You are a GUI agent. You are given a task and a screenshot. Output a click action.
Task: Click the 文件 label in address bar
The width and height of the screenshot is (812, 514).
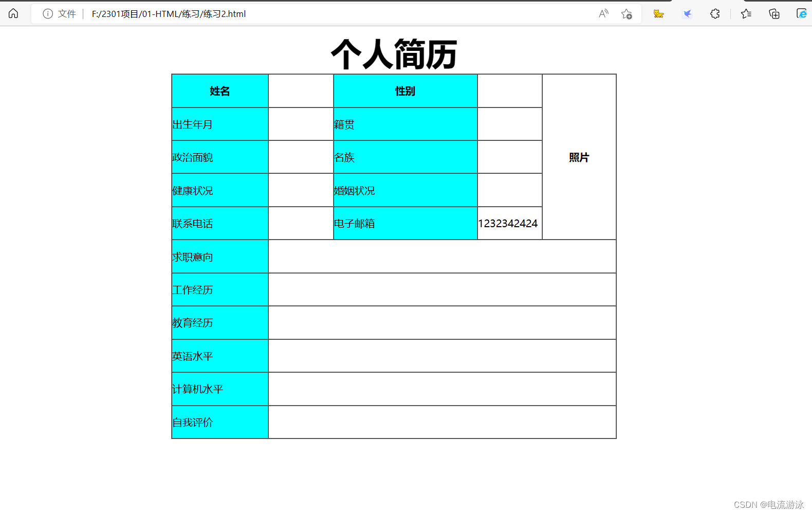[x=67, y=14]
